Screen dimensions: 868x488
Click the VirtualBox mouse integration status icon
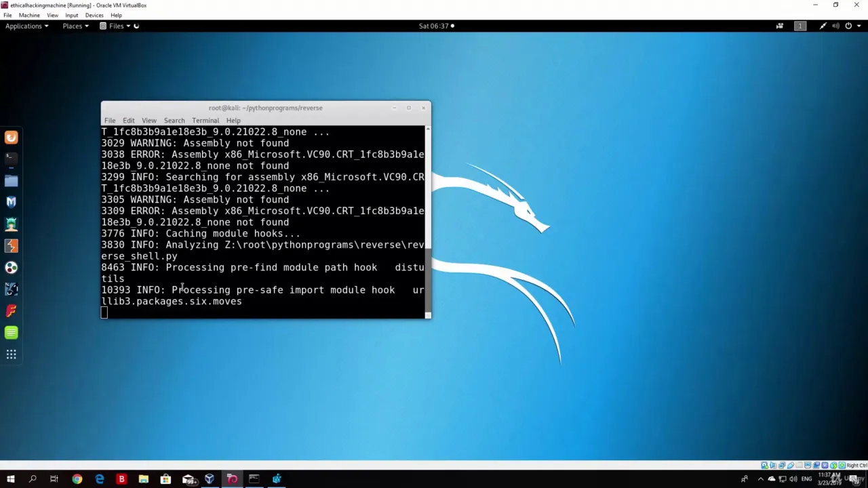pos(833,466)
